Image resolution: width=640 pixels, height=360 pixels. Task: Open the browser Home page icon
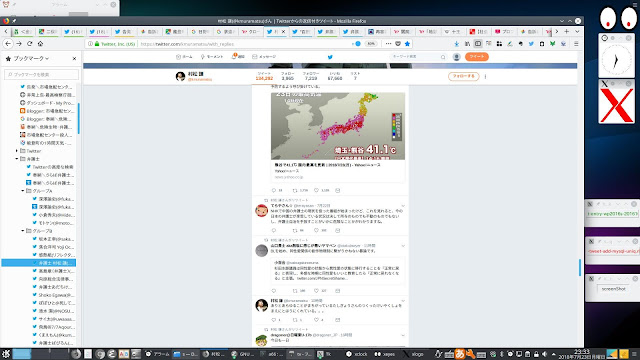point(40,44)
